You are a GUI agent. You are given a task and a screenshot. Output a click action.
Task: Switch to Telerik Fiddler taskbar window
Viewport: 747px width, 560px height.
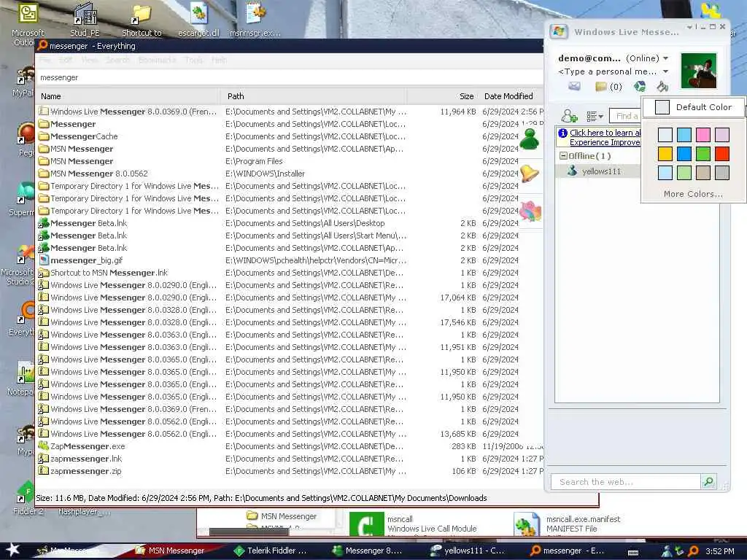tap(270, 551)
